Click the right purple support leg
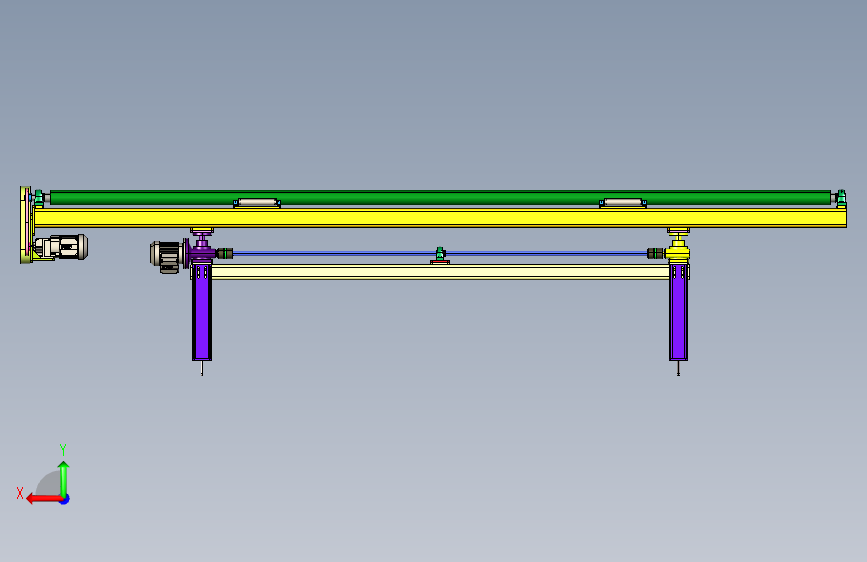Viewport: 867px width, 562px height. point(678,313)
